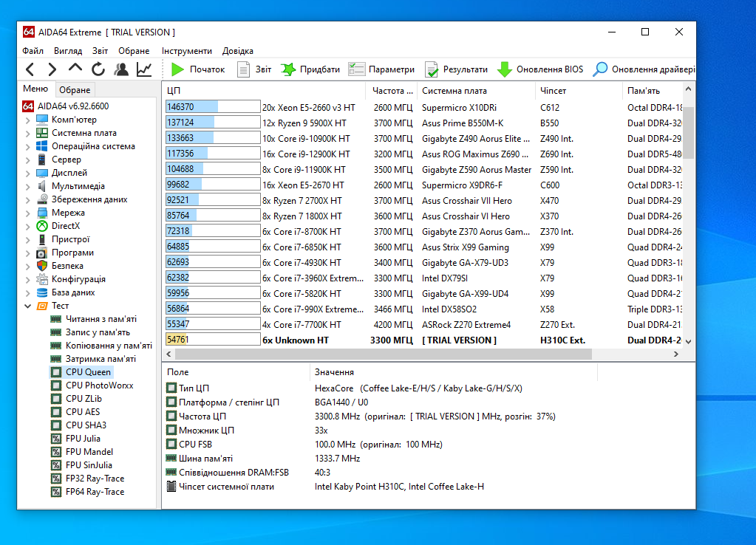
Task: Click the refresh toolbar icon
Action: point(98,69)
